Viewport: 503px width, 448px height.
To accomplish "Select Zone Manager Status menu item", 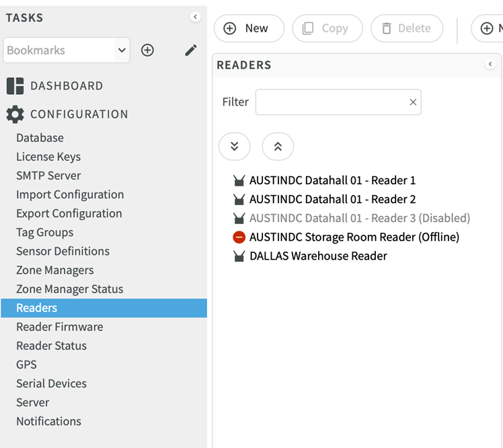I will (x=70, y=289).
